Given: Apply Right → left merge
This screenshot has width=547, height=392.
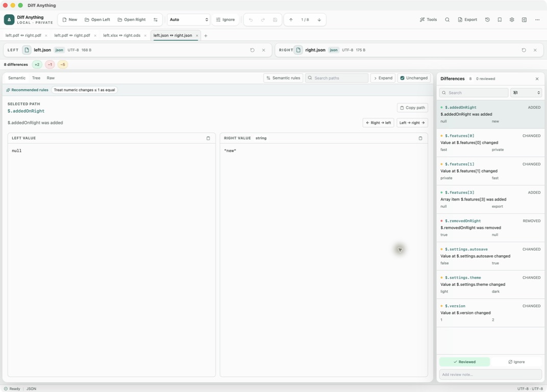Looking at the screenshot, I should (378, 123).
